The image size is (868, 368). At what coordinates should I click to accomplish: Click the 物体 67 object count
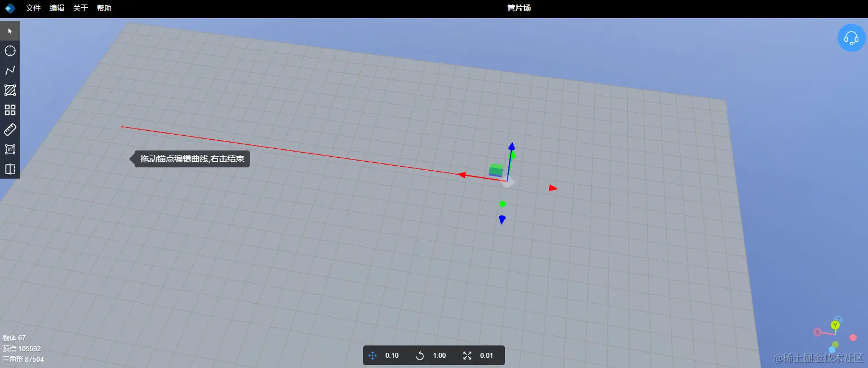(14, 338)
